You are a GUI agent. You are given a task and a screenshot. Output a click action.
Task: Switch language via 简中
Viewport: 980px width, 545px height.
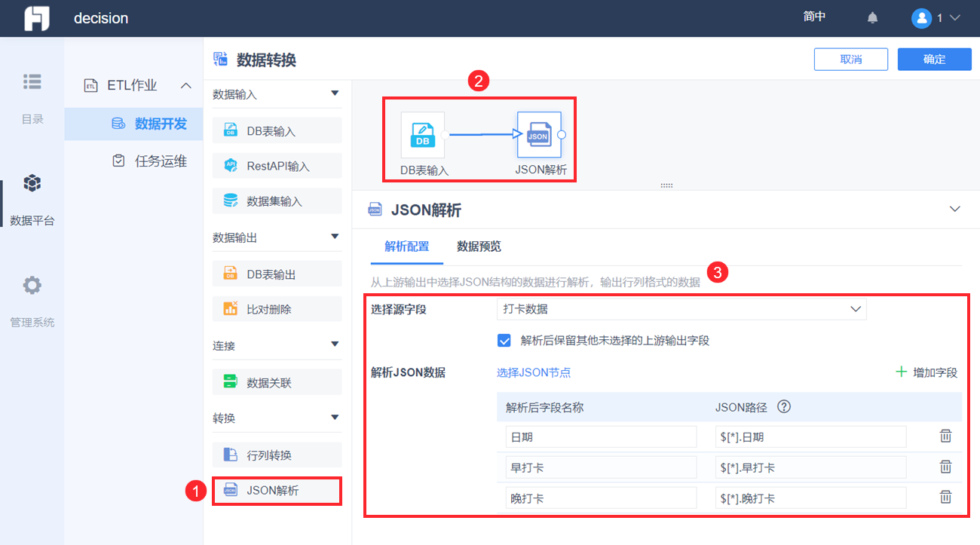coord(814,17)
